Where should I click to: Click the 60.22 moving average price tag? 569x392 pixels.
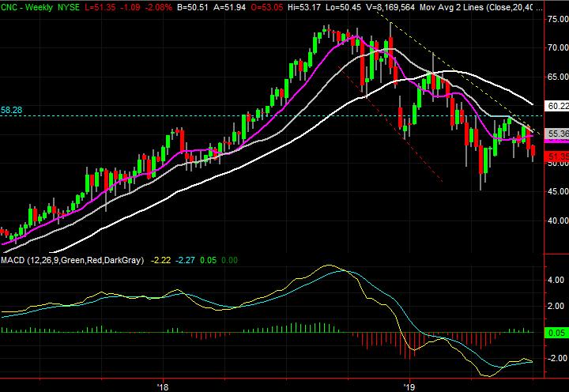point(557,106)
